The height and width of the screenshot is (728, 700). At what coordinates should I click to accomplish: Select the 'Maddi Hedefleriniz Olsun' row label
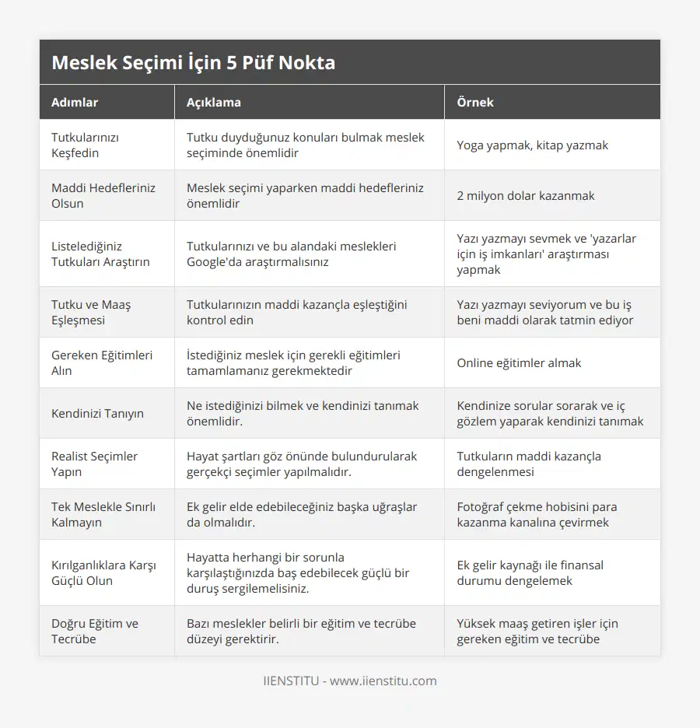tap(103, 195)
